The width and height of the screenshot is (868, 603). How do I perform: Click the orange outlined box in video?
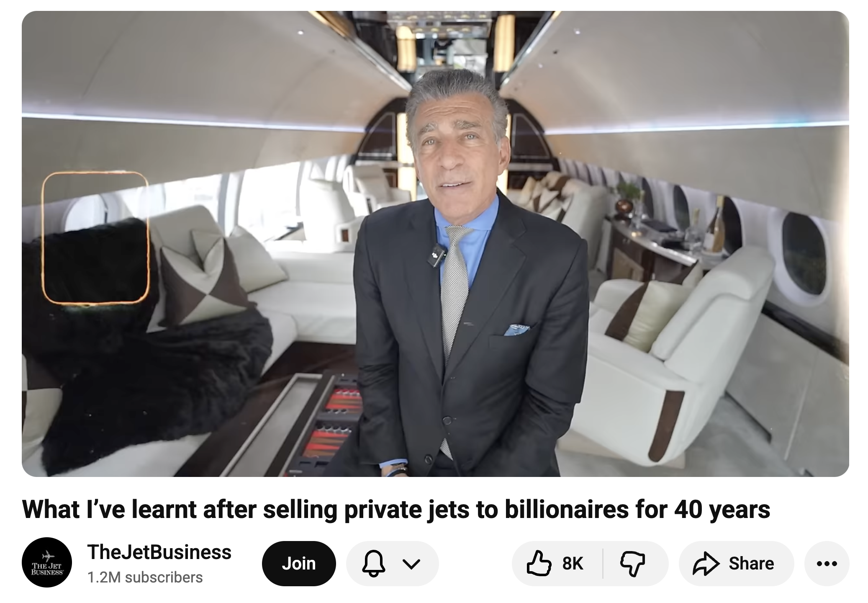[x=95, y=238]
